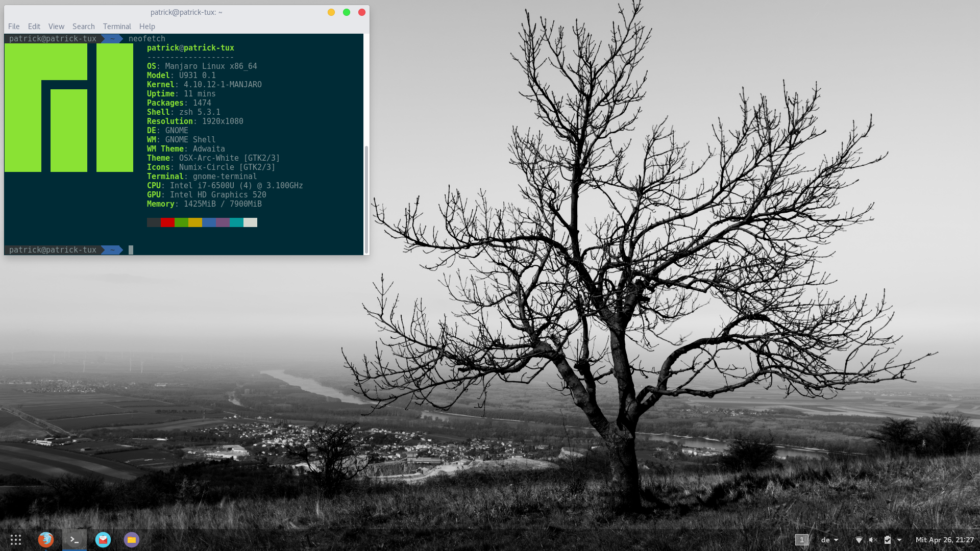Image resolution: width=980 pixels, height=551 pixels.
Task: Open the applications grid launcher
Action: [x=16, y=539]
